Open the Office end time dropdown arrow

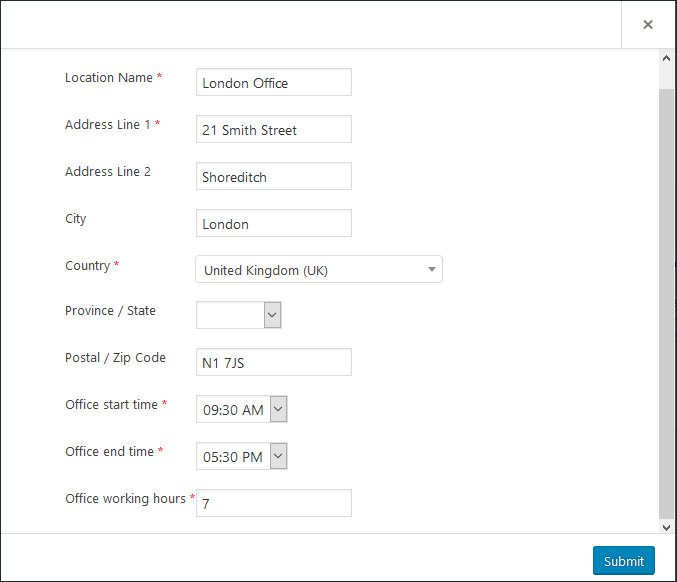pyautogui.click(x=278, y=456)
